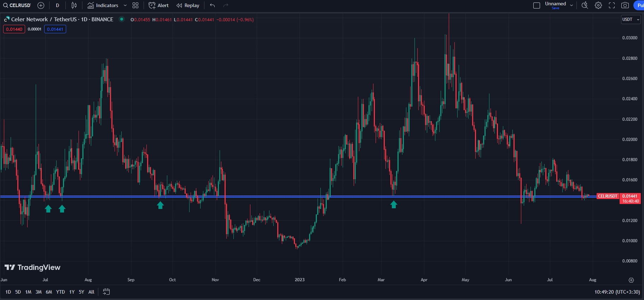Open the Indicators dialog
Viewport: 644px width, 300px height.
(x=103, y=5)
